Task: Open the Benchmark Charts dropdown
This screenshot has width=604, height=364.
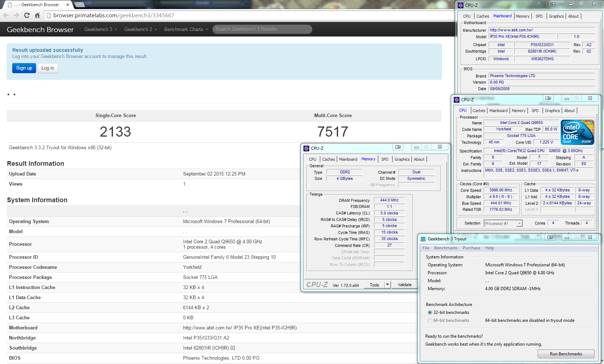Action: 186,29
